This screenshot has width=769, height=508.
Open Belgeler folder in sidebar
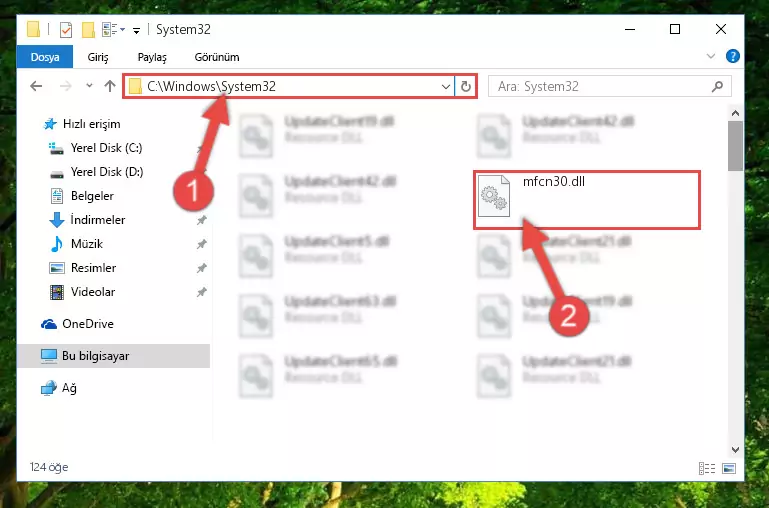pyautogui.click(x=92, y=196)
